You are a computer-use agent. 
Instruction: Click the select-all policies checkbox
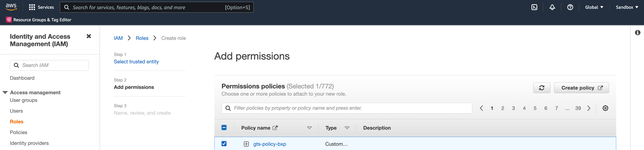(224, 127)
